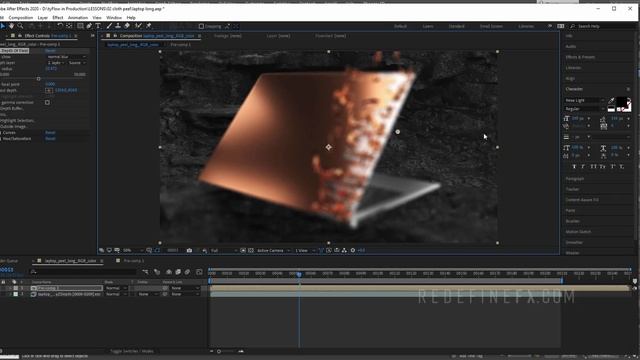The image size is (640, 360).
Task: Open the composition flowchart icon
Action: click(x=344, y=250)
